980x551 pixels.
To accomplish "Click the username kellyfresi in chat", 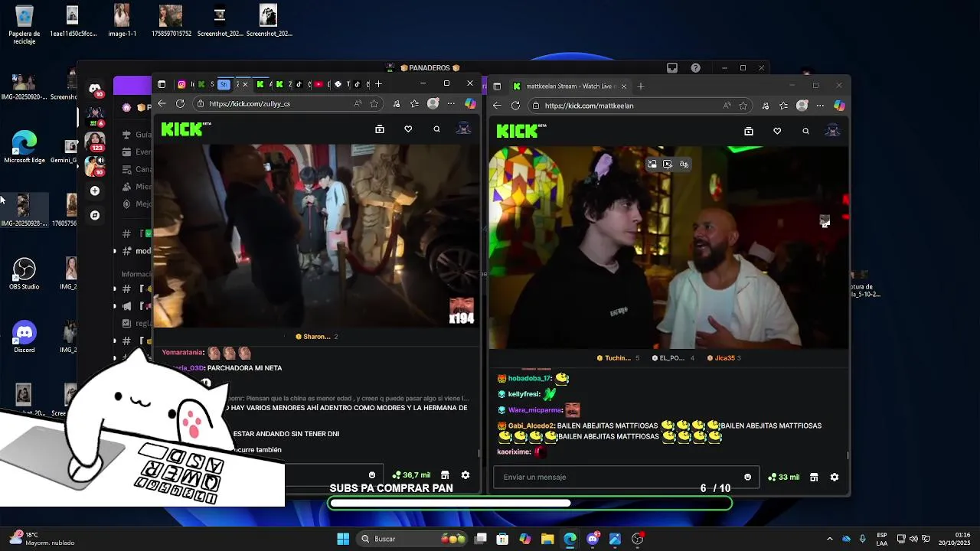I will coord(524,394).
